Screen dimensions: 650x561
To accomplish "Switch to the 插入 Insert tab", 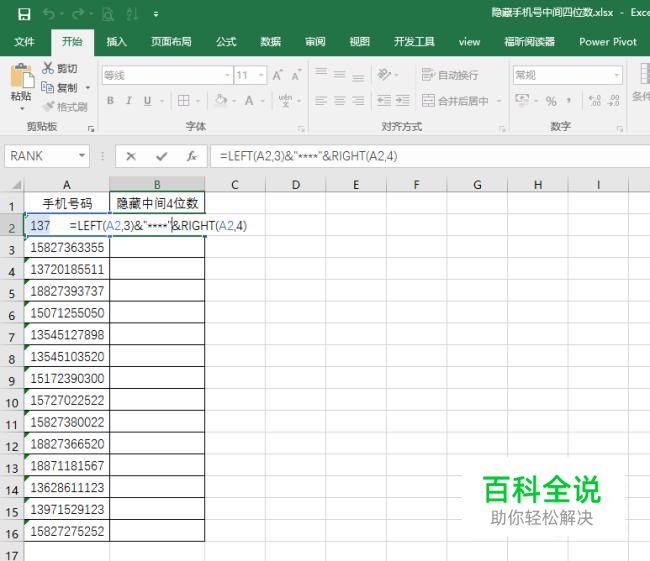I will pyautogui.click(x=116, y=41).
